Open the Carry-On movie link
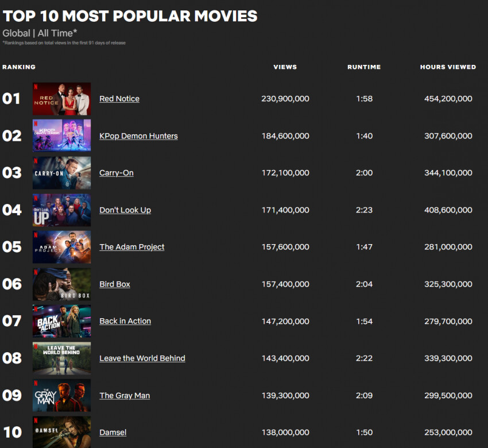The image size is (488, 448). [117, 173]
